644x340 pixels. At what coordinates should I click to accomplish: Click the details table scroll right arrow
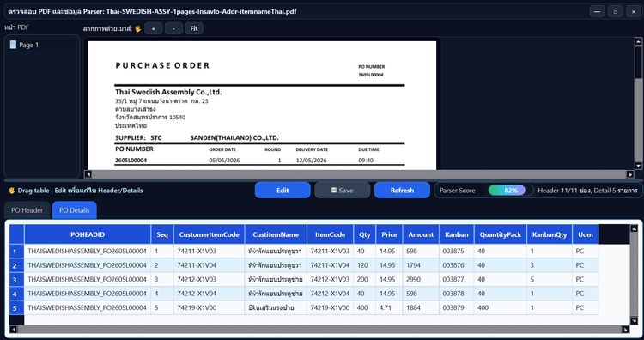[625, 330]
